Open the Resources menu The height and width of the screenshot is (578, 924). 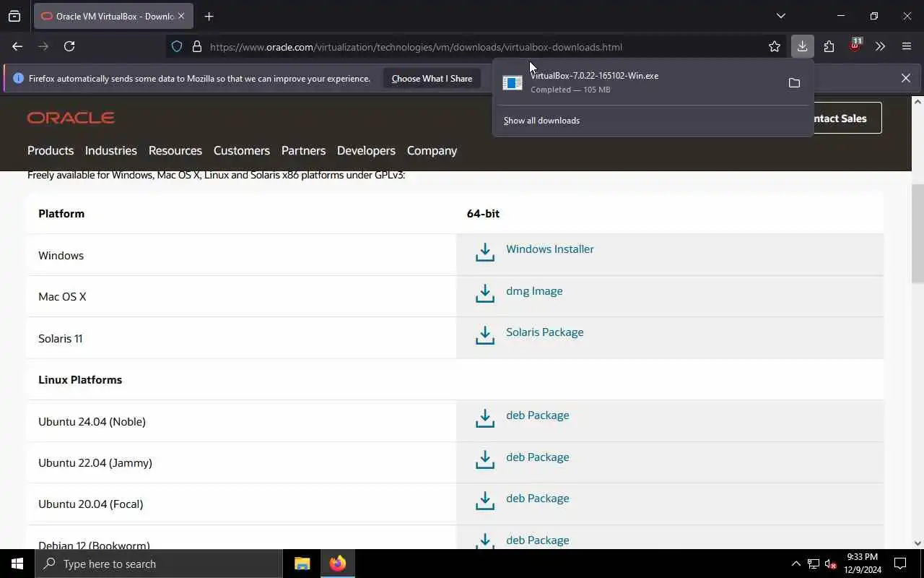(175, 150)
